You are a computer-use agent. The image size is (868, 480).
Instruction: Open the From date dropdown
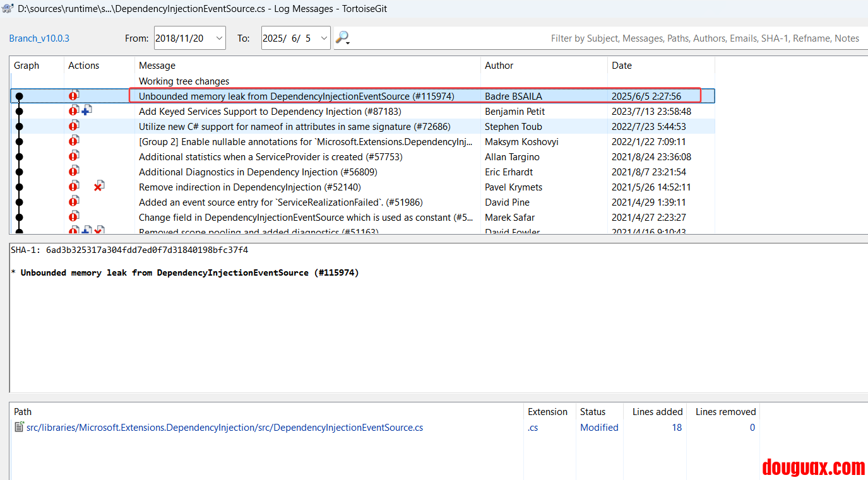click(x=219, y=38)
